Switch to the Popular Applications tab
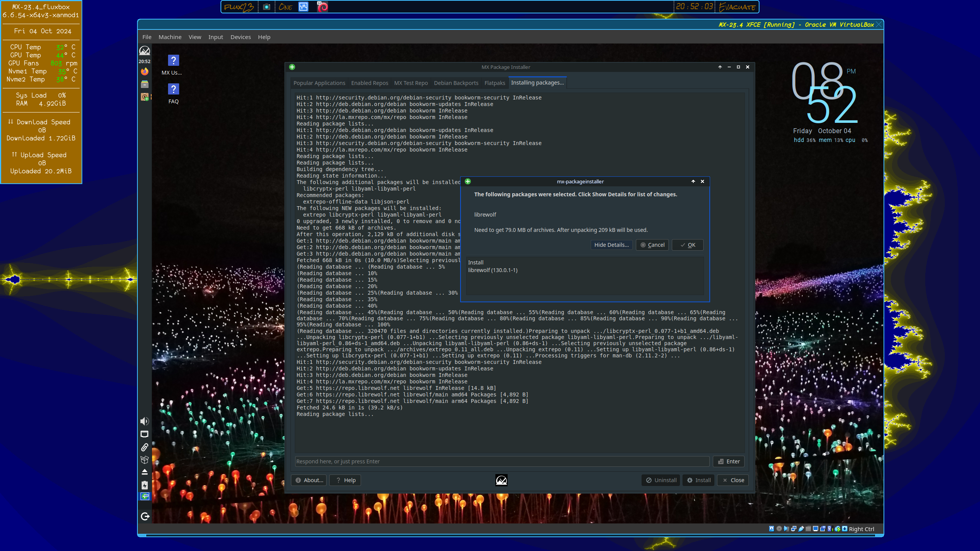The width and height of the screenshot is (980, 551). [319, 83]
